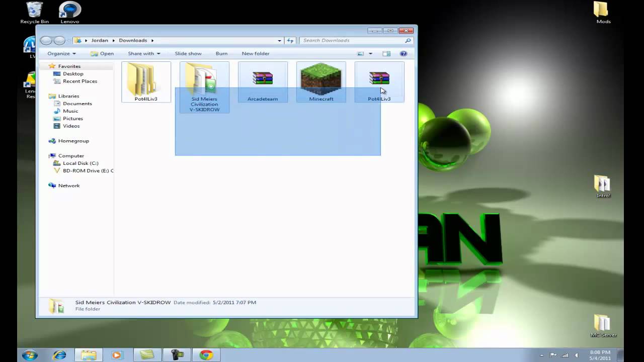
Task: Select the Pot4lLiv3 folder in Downloads
Action: click(146, 82)
